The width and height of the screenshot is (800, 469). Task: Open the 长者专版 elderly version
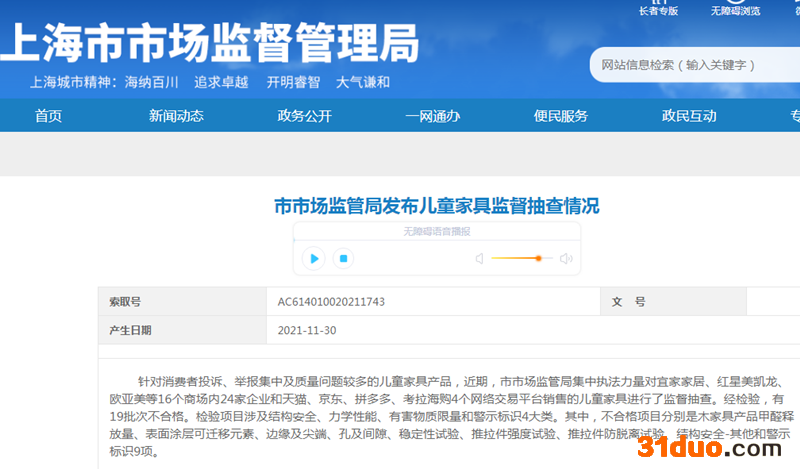coord(658,9)
